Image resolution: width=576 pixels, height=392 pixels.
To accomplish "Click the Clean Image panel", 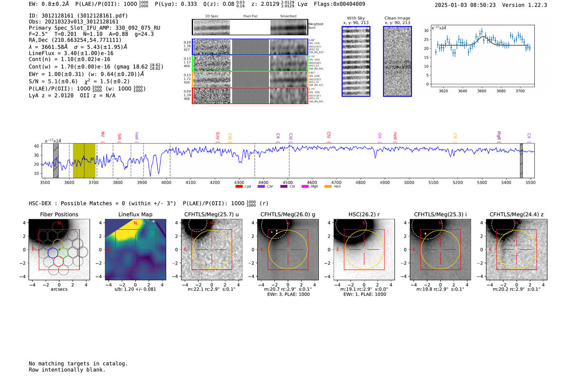I will [x=397, y=61].
